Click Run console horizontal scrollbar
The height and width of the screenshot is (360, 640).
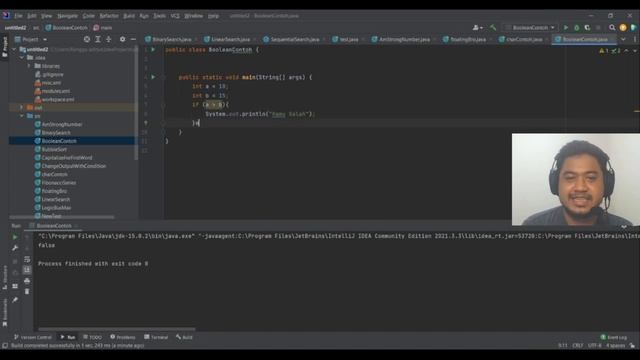pos(117,329)
